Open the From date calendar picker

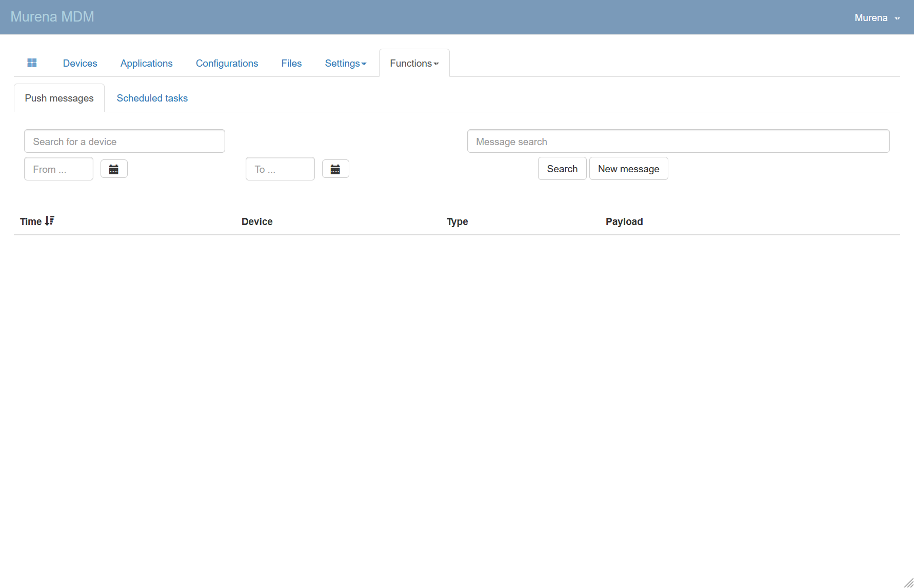click(x=114, y=169)
